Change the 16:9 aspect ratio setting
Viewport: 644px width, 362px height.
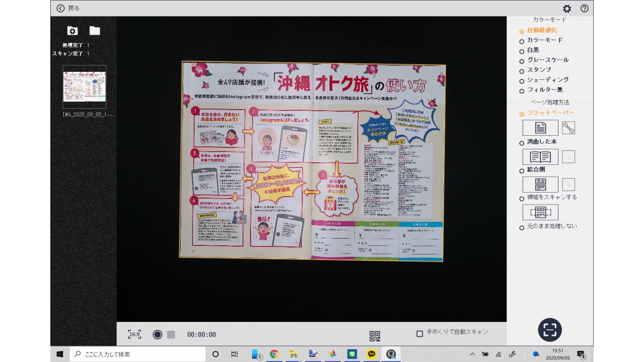(134, 334)
